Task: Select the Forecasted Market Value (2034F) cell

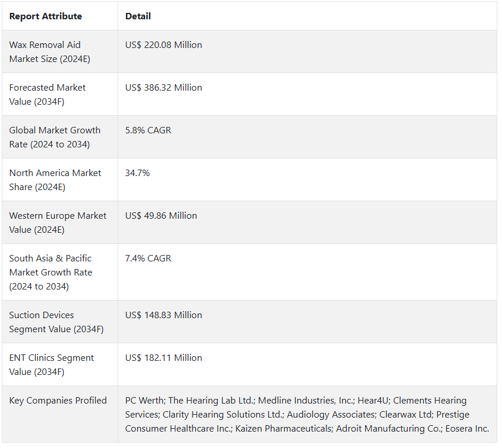Action: [47, 95]
